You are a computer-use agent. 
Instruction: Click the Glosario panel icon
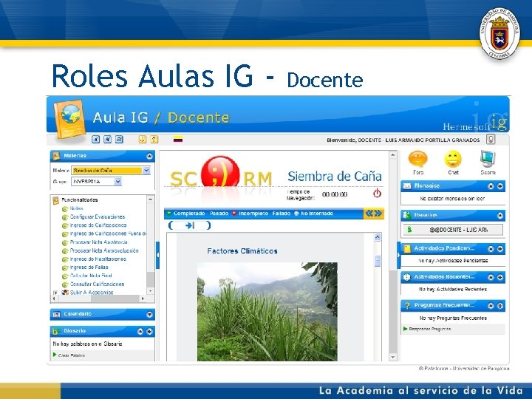[x=56, y=331]
